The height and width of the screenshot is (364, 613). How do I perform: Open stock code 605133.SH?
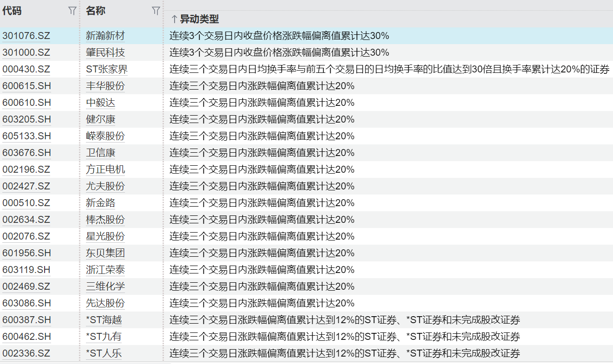pos(27,136)
